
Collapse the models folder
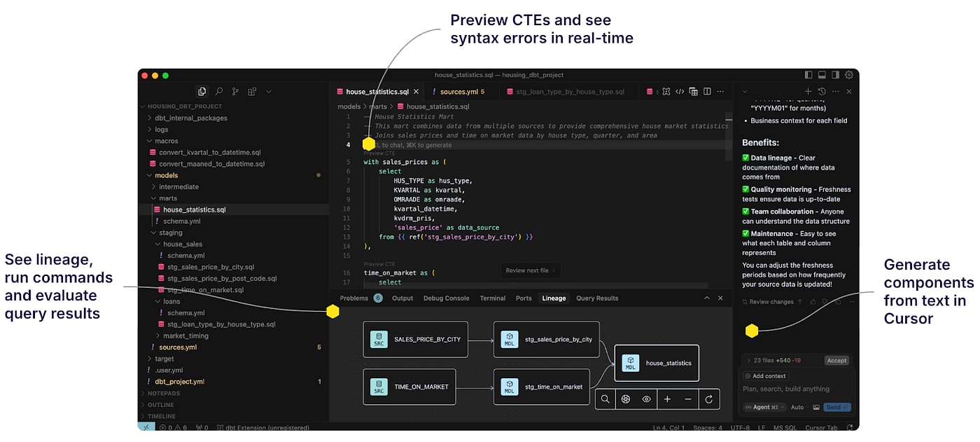pyautogui.click(x=167, y=175)
